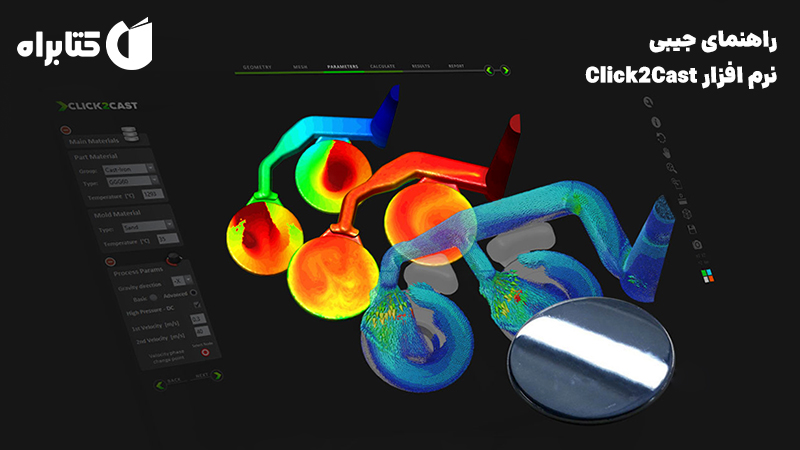Screen dimensions: 800x450
Task: Switch to the Mesh tab
Action: point(301,67)
